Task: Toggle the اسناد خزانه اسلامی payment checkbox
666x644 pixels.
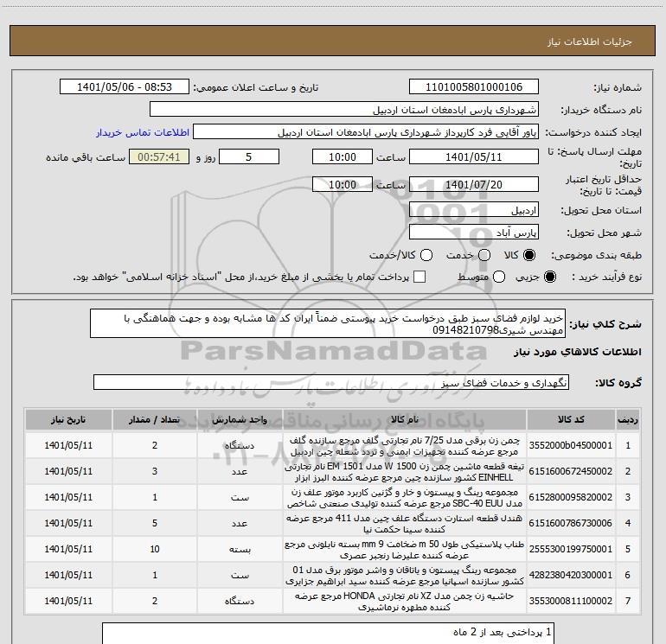Action: [x=419, y=277]
